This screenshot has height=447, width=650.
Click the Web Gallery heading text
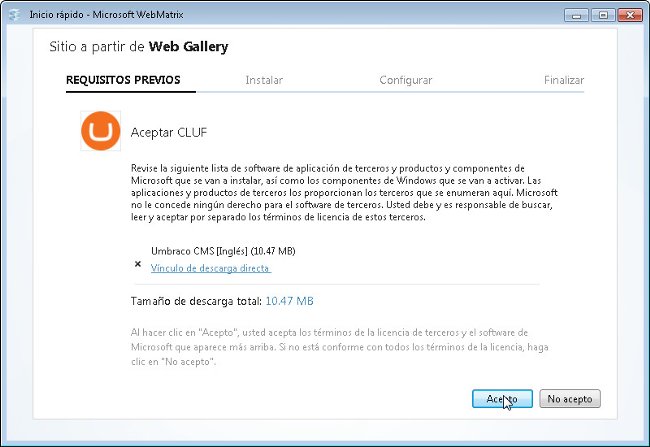[x=189, y=46]
